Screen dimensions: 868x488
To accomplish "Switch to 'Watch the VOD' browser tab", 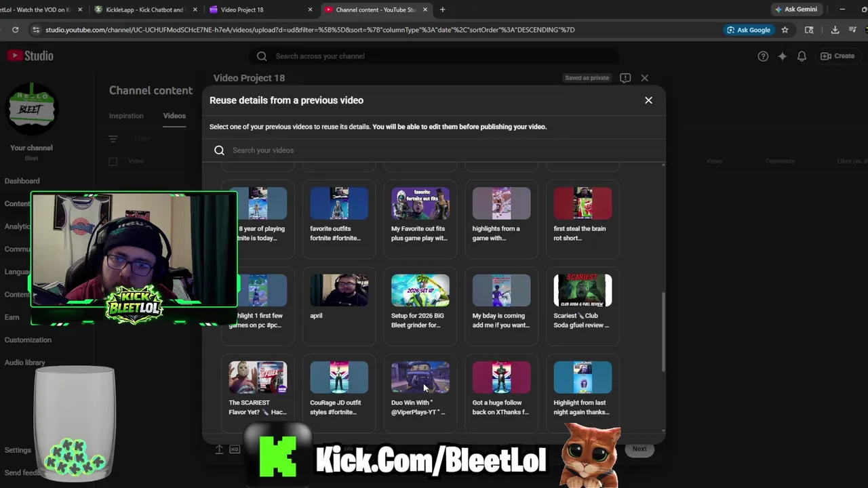I will [41, 9].
